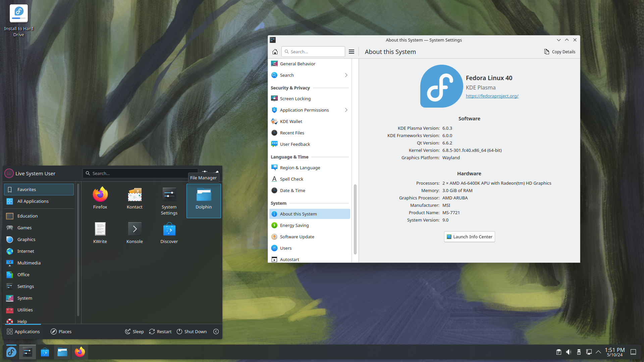
Task: Click the home icon in System Settings
Action: pos(275,52)
